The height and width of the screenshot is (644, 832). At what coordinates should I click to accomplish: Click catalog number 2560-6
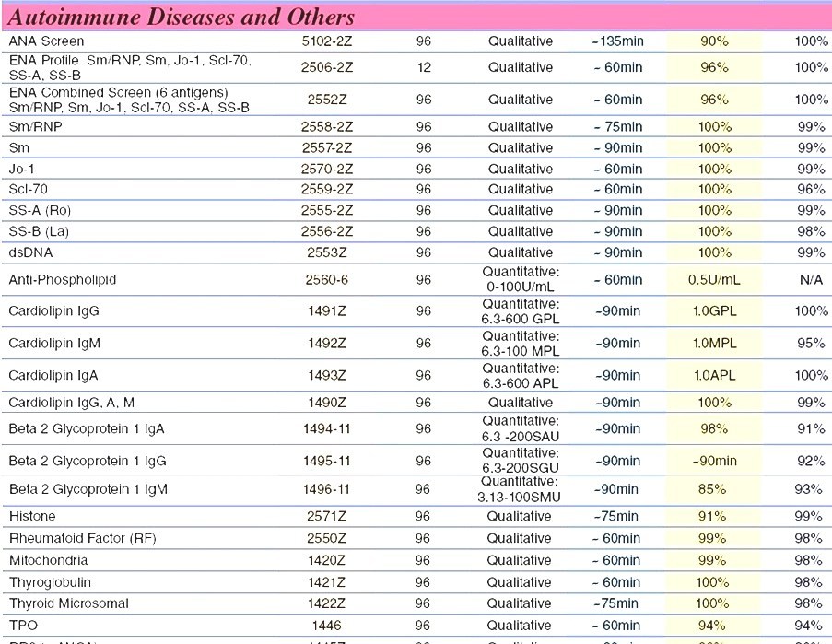tap(327, 279)
